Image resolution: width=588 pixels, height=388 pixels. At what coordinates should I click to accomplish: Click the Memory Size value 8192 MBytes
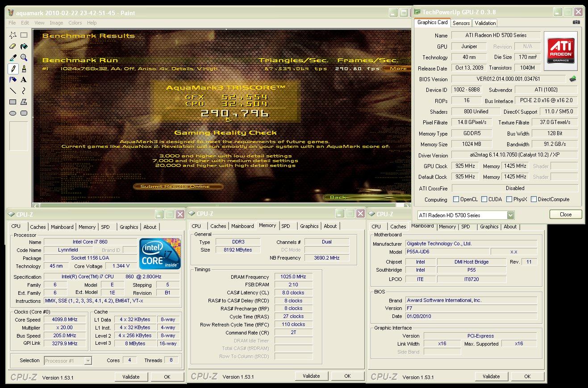pos(238,250)
